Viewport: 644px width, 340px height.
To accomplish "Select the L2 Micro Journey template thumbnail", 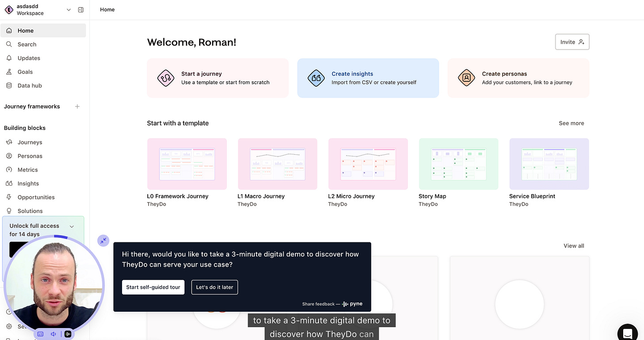I will coord(368,164).
